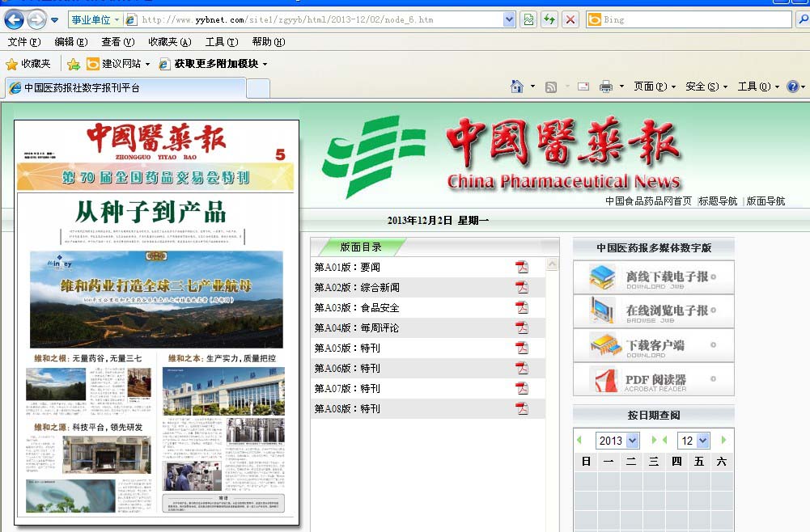This screenshot has height=532, width=810.
Task: Click the 标题导航 link
Action: pyautogui.click(x=719, y=201)
